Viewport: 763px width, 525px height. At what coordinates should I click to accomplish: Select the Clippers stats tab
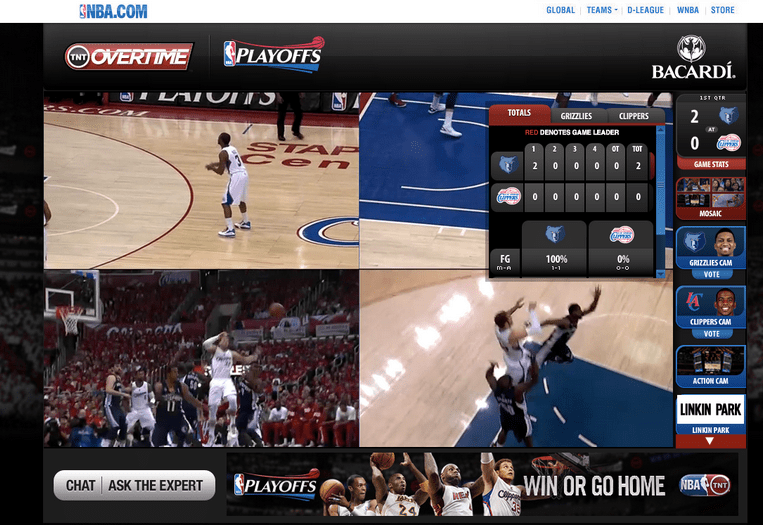coord(634,116)
